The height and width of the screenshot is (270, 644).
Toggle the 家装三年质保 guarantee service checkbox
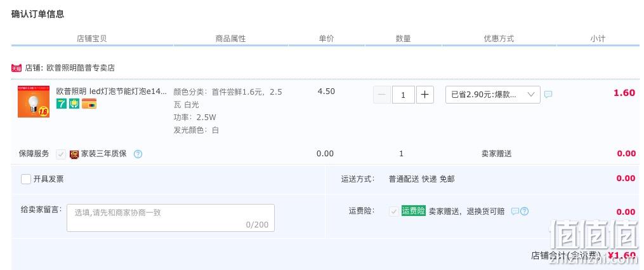61,154
